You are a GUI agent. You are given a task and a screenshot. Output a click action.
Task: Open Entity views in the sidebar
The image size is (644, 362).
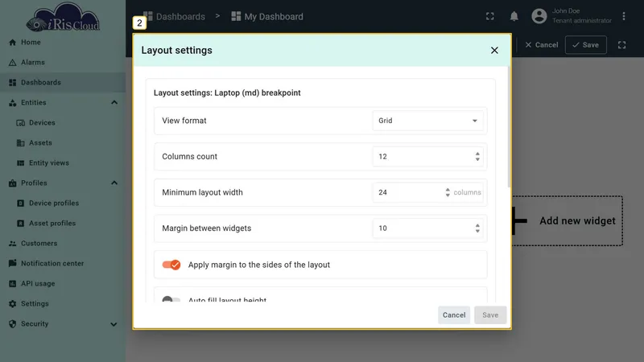(49, 163)
